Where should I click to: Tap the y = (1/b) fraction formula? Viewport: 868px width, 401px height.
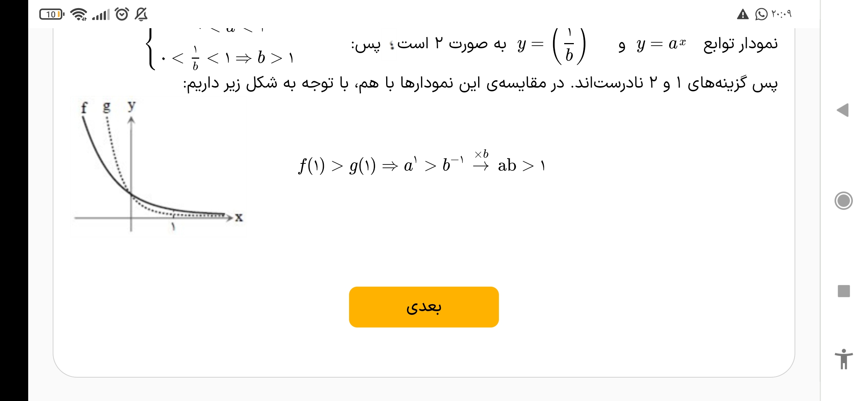552,45
